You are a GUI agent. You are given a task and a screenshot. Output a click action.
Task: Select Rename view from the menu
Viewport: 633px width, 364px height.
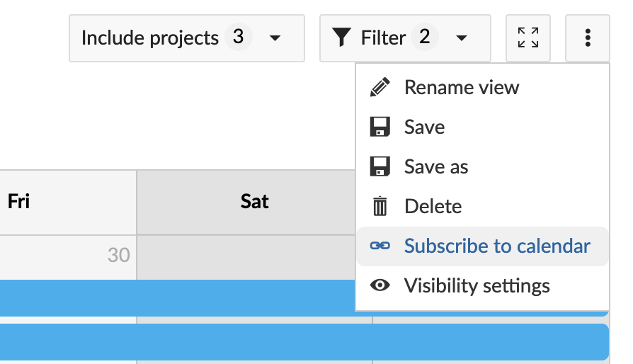tap(462, 88)
